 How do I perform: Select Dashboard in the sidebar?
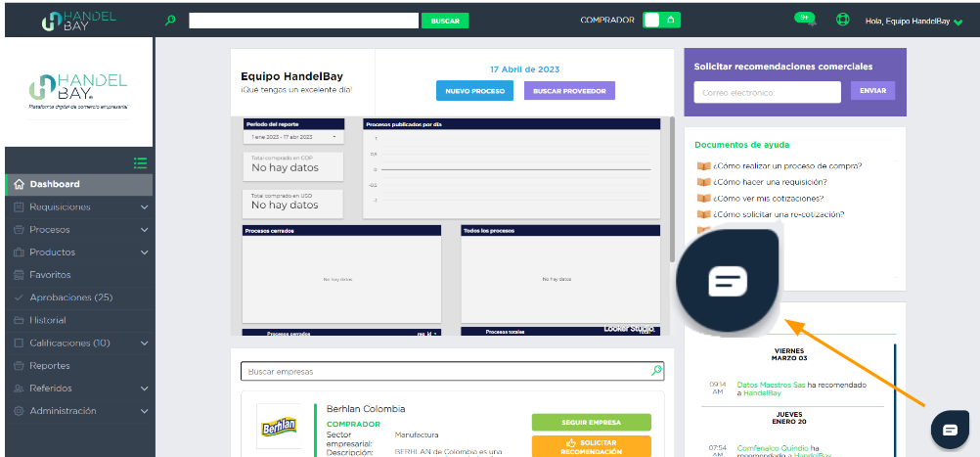[79, 184]
